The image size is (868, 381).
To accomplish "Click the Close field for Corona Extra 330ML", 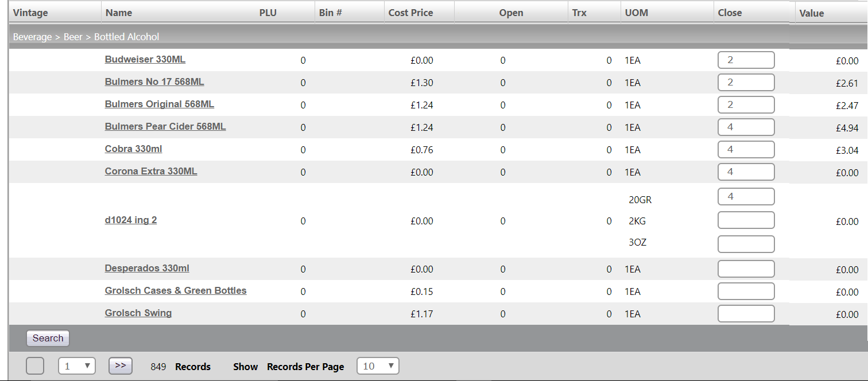I will coord(746,172).
